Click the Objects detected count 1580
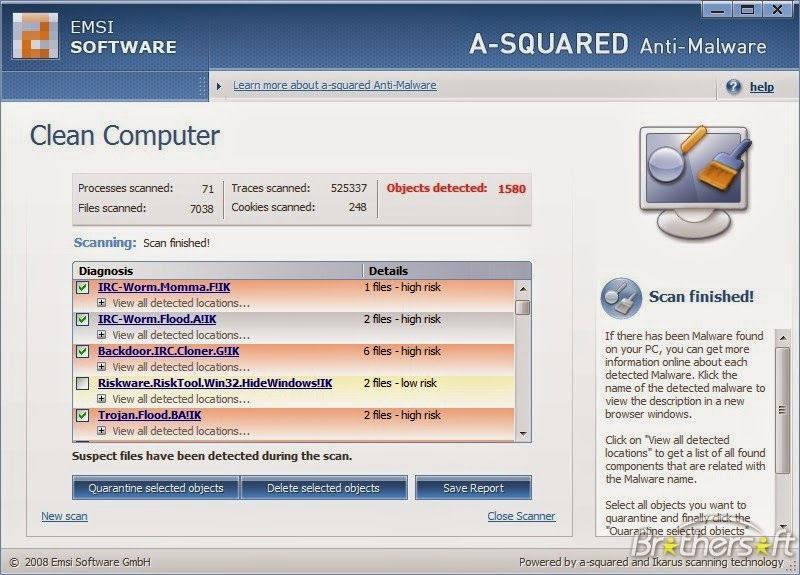 pyautogui.click(x=512, y=189)
